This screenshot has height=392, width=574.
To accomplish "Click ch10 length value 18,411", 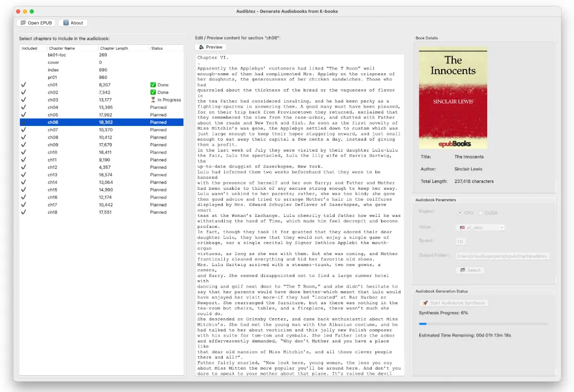I will point(105,152).
